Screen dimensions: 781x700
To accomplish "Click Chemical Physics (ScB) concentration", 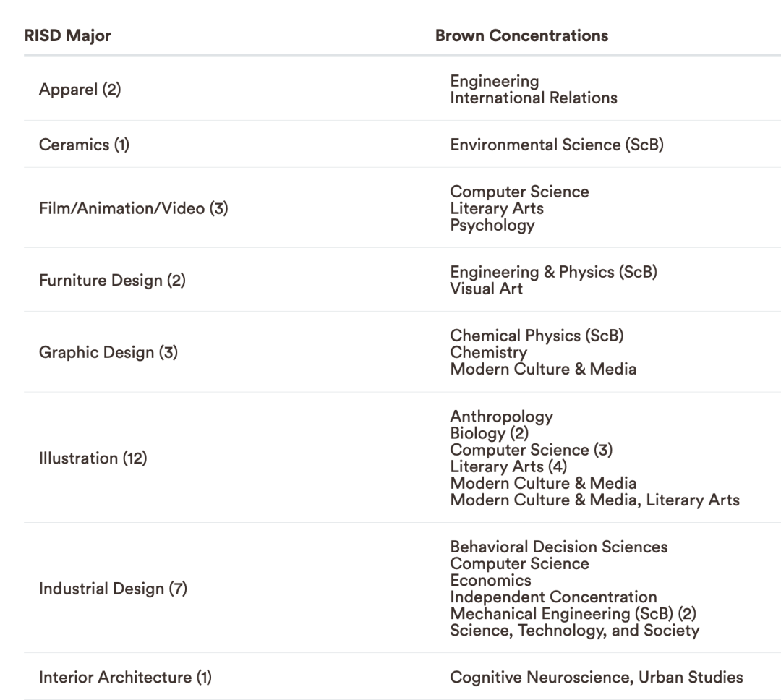I will (x=537, y=336).
